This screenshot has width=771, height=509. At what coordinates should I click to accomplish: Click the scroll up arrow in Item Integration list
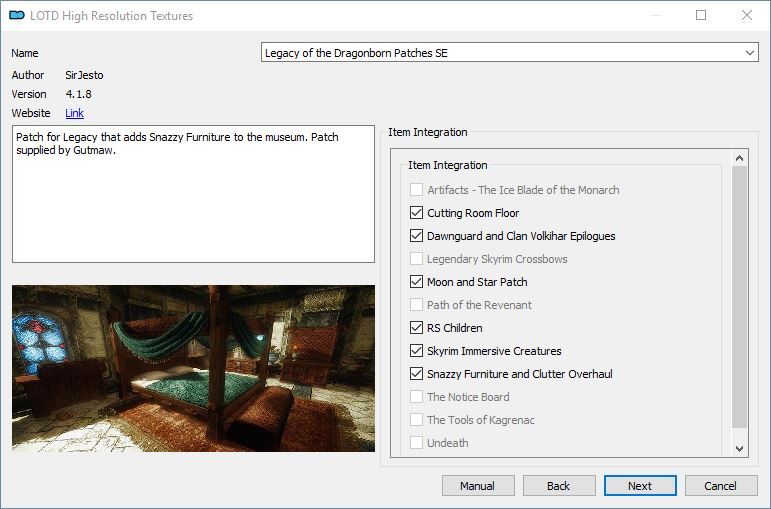(739, 158)
